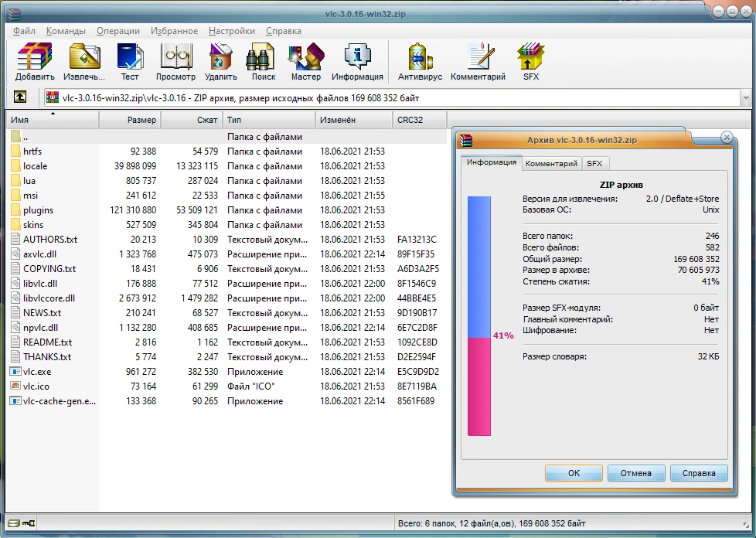
Task: Click the vlc.exe application icon
Action: point(15,372)
